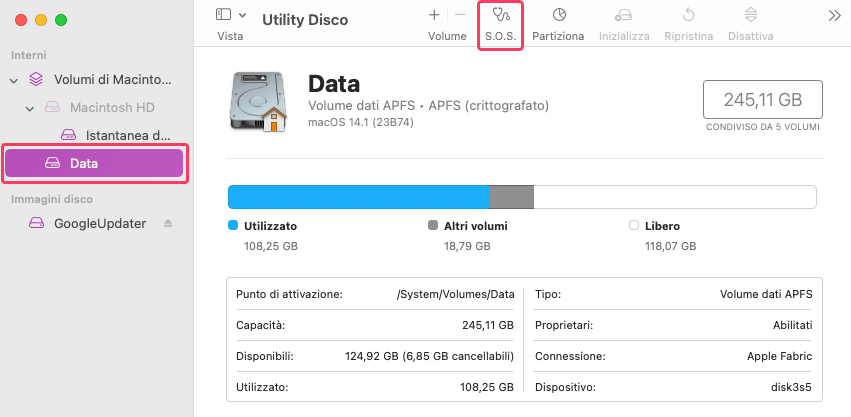
Task: Select the Macintosh HD volume
Action: [x=112, y=108]
